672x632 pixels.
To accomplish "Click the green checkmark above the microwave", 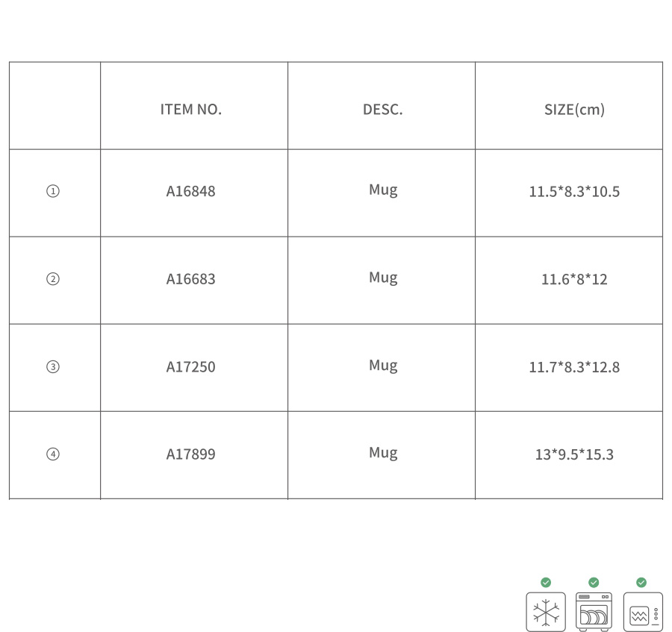I will [641, 582].
